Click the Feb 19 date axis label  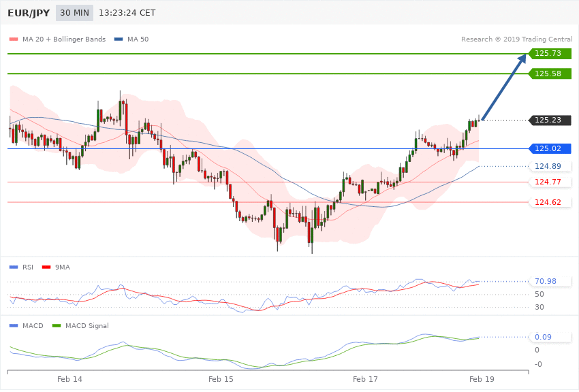pyautogui.click(x=482, y=379)
